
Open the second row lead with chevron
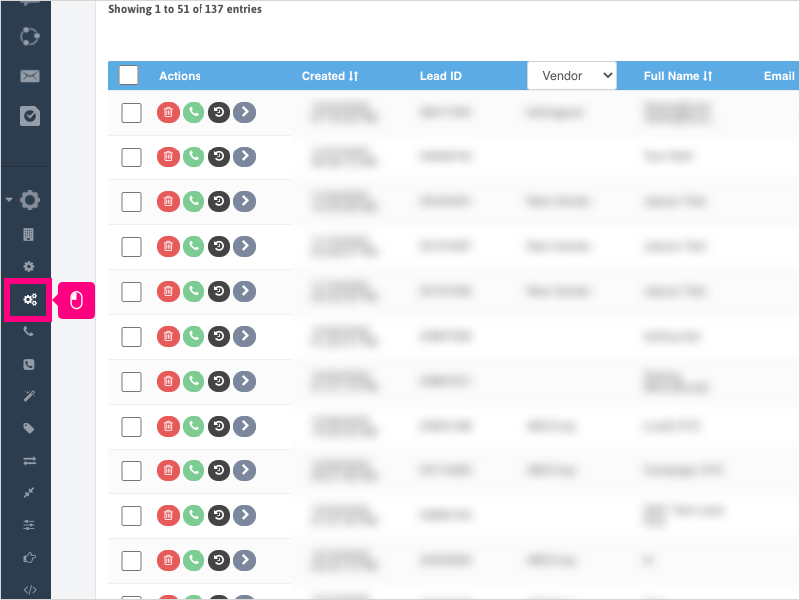[x=244, y=157]
